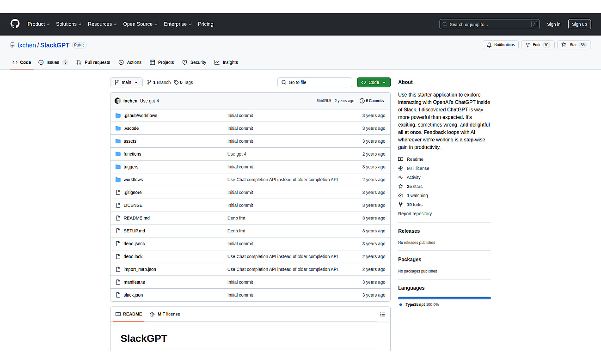Open the .github/workflows folder
This screenshot has height=364, width=601.
(x=140, y=115)
